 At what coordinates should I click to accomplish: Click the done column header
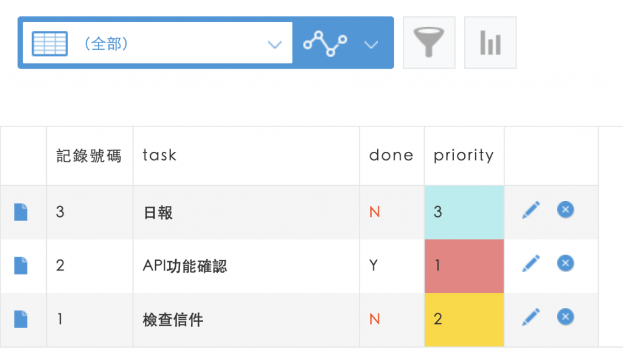(x=391, y=156)
